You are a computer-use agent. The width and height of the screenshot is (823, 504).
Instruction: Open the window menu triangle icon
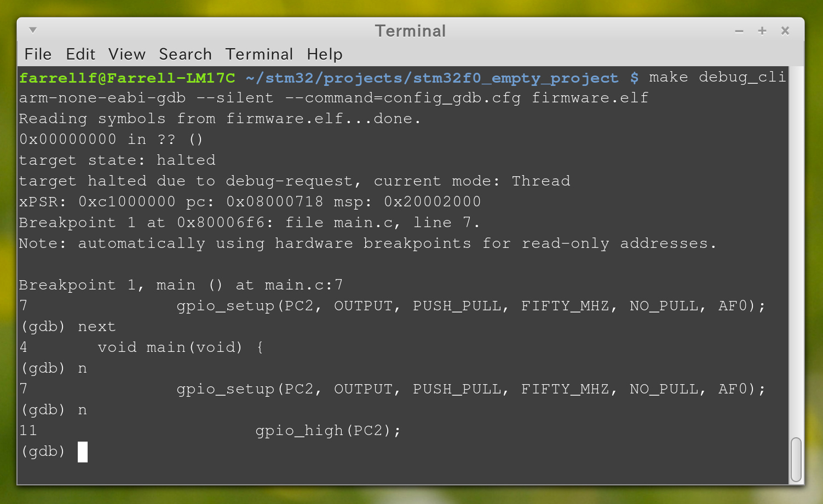(x=33, y=30)
